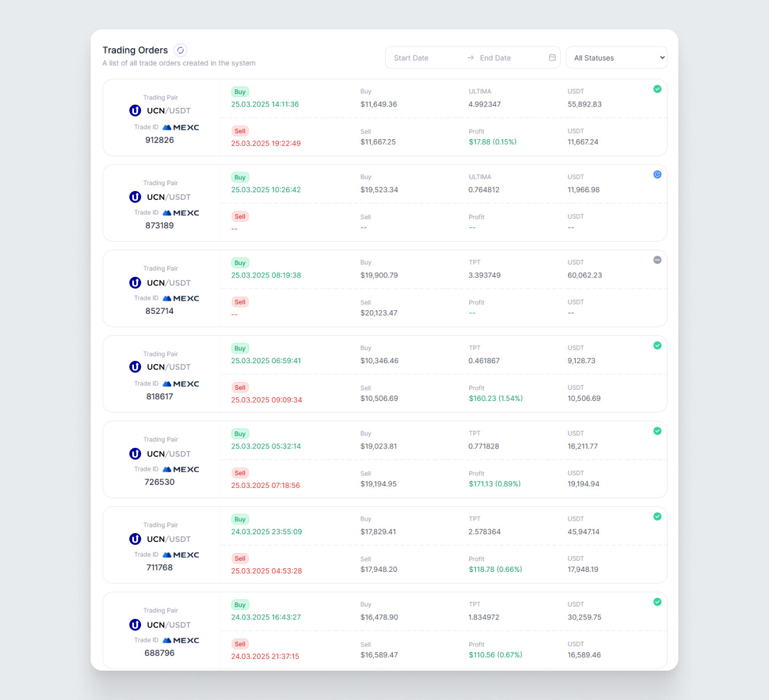This screenshot has height=700, width=769.
Task: Click the Buy badge for trade 912826
Action: pos(240,92)
